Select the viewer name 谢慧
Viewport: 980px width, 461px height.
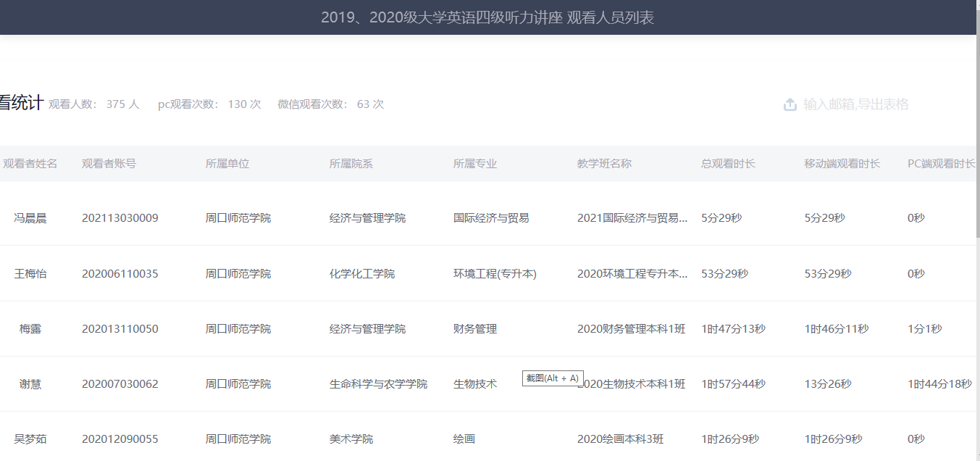(x=30, y=384)
